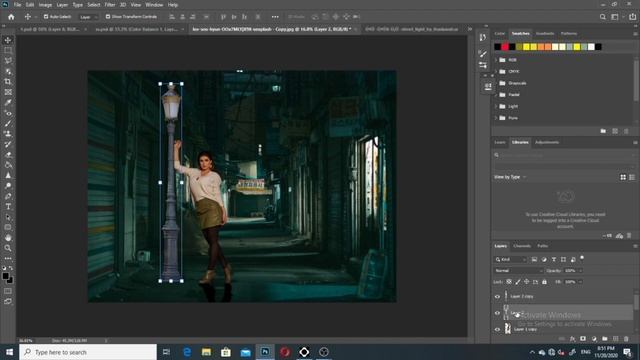The height and width of the screenshot is (360, 640).
Task: Hide the Layer 1 copy layer
Action: 497,329
